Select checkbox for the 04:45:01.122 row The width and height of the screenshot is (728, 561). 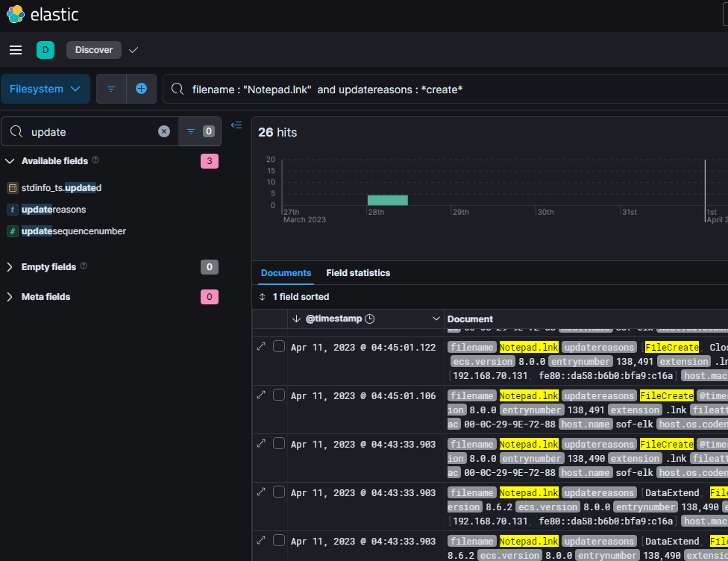(279, 346)
